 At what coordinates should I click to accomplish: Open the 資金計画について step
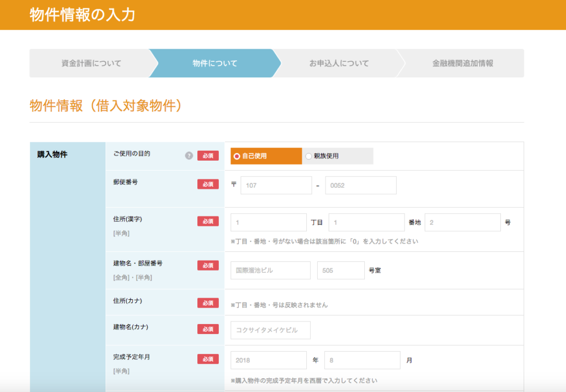coord(92,63)
